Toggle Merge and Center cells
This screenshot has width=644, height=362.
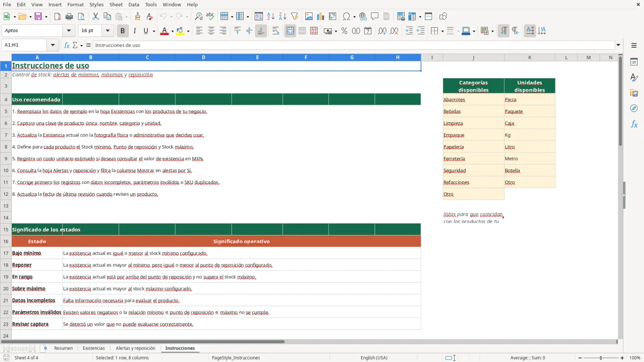tap(290, 31)
